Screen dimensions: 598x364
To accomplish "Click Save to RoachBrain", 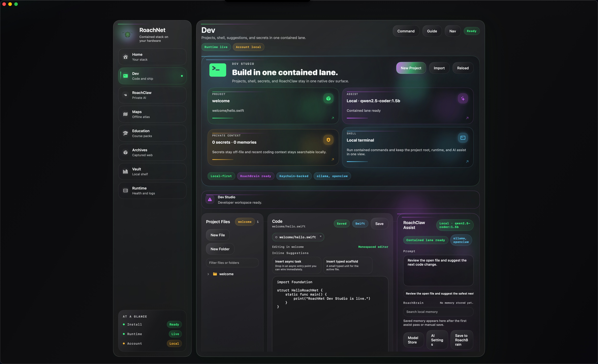I will 461,340.
